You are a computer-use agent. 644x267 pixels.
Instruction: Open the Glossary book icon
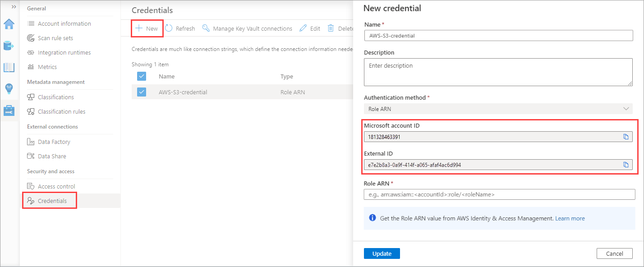[9, 67]
